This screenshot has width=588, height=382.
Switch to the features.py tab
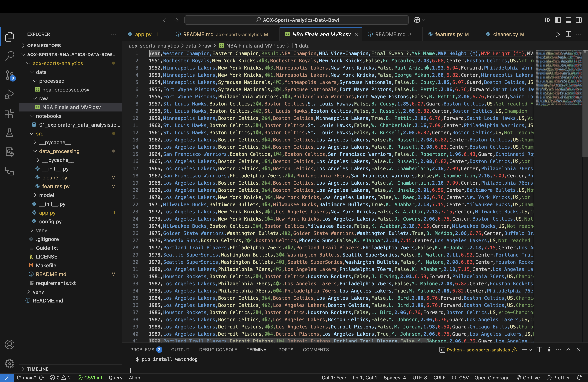449,34
